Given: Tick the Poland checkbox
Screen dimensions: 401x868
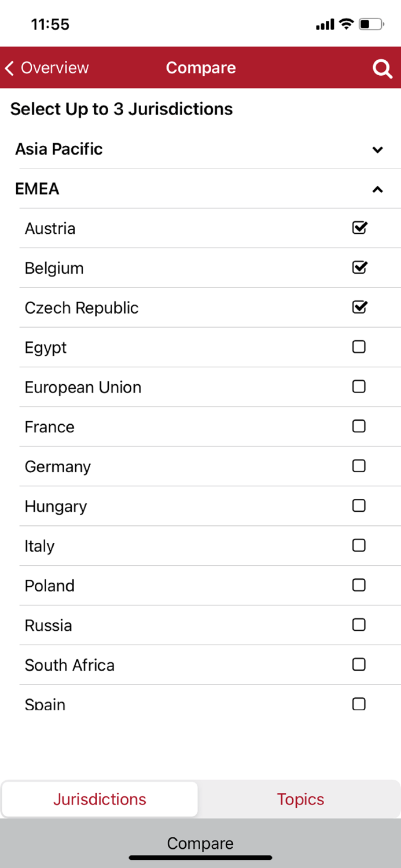Looking at the screenshot, I should click(359, 585).
